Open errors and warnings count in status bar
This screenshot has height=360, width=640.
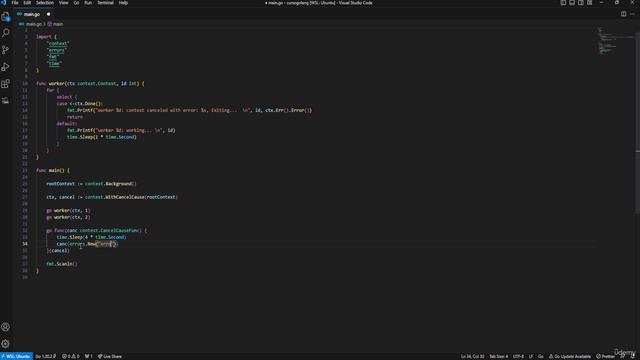coord(71,356)
